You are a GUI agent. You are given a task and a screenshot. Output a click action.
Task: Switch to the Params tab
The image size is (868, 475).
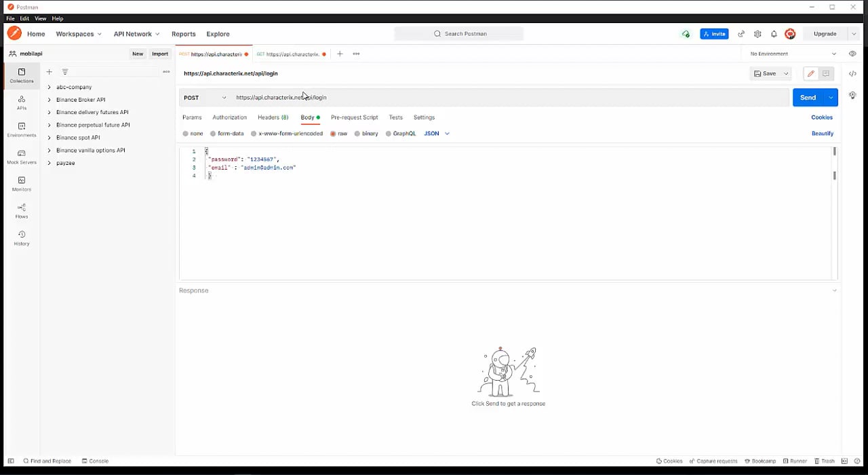192,117
